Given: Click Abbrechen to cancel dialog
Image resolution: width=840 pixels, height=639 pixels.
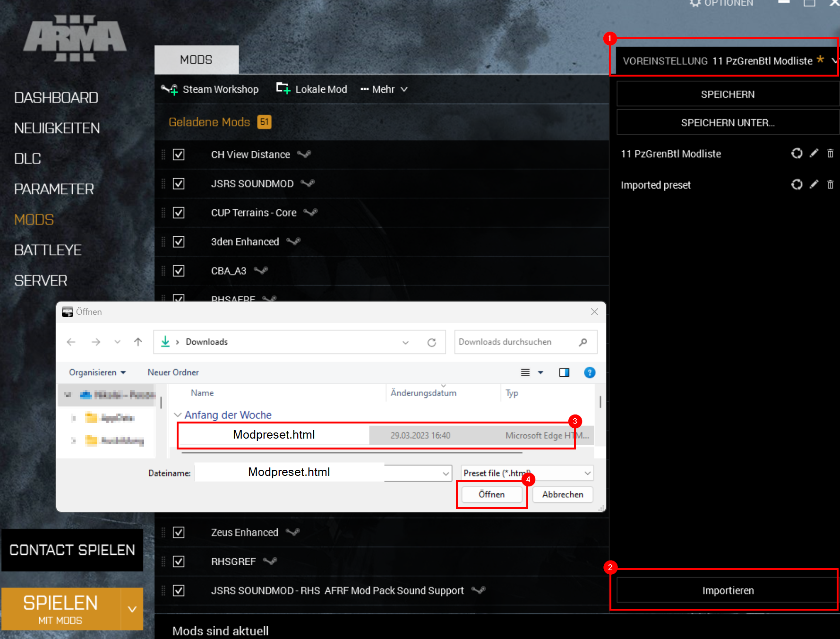Looking at the screenshot, I should [x=562, y=494].
